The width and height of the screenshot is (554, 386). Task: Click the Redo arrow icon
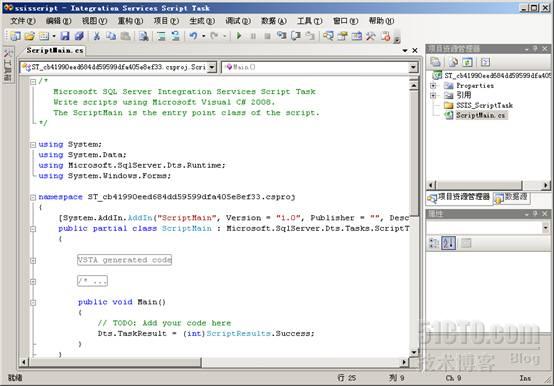point(214,36)
